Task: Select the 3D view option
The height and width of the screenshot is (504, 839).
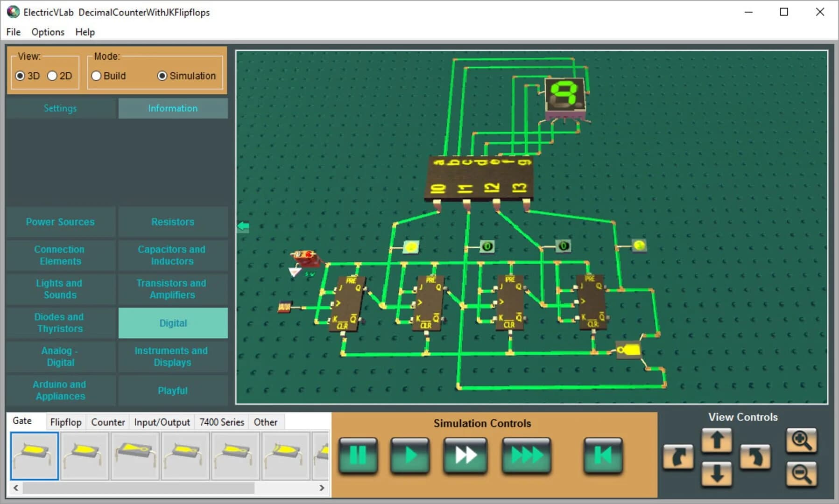Action: (x=20, y=76)
